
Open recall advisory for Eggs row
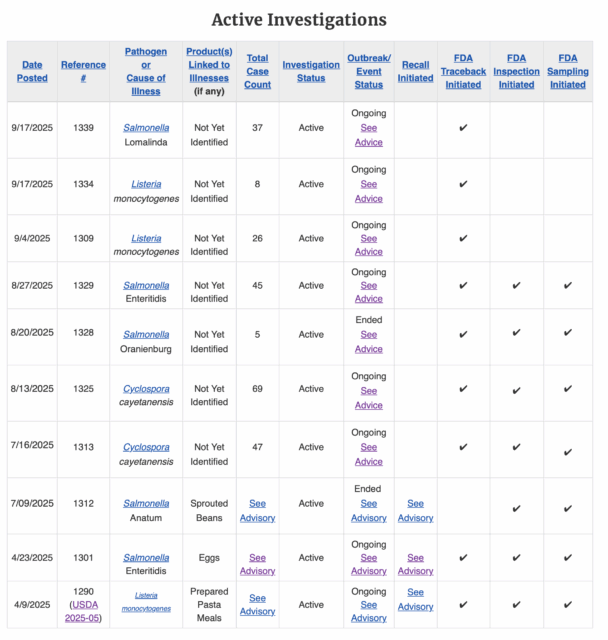pos(415,564)
